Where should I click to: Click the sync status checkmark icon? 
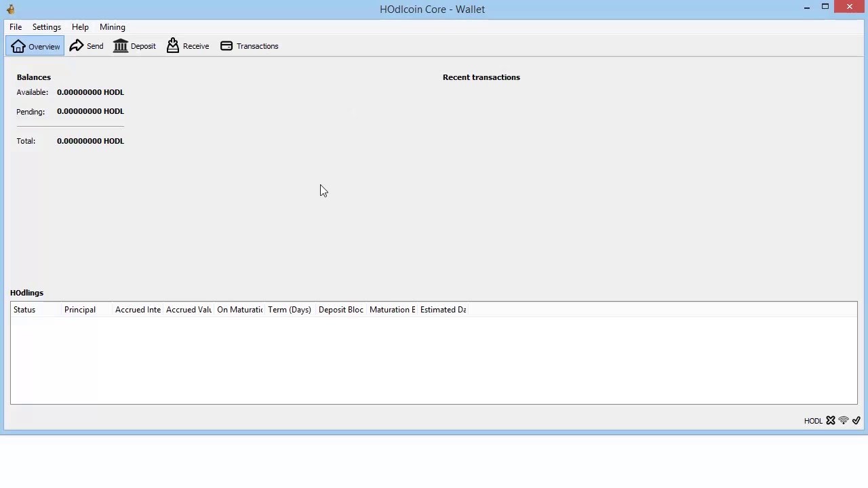[x=856, y=421]
